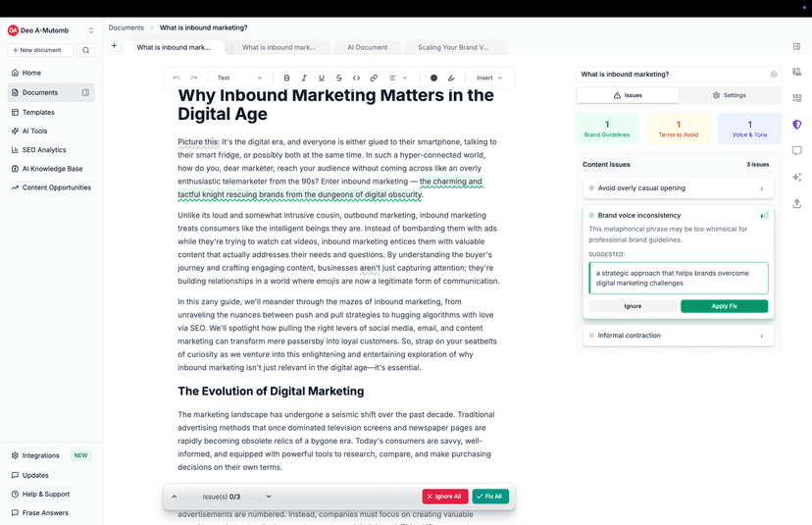Click the red Ignore All button

444,497
